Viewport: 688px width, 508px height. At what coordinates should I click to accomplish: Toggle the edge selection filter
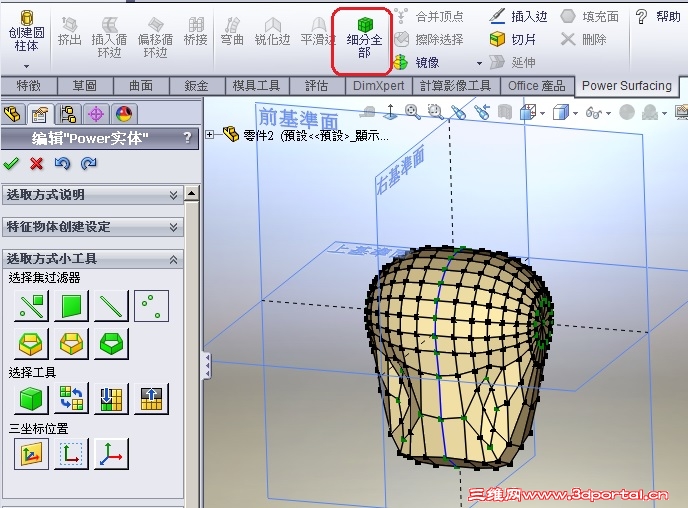click(x=111, y=306)
